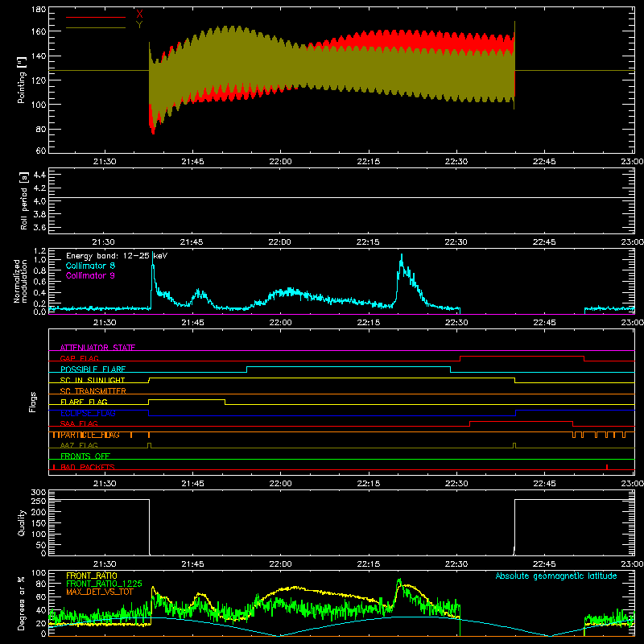The image size is (644, 644).
Task: Click the red X legend line sample
Action: 96,17
